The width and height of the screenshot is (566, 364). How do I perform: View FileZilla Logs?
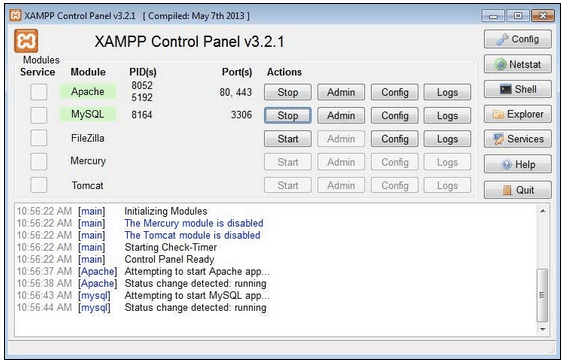(x=447, y=139)
